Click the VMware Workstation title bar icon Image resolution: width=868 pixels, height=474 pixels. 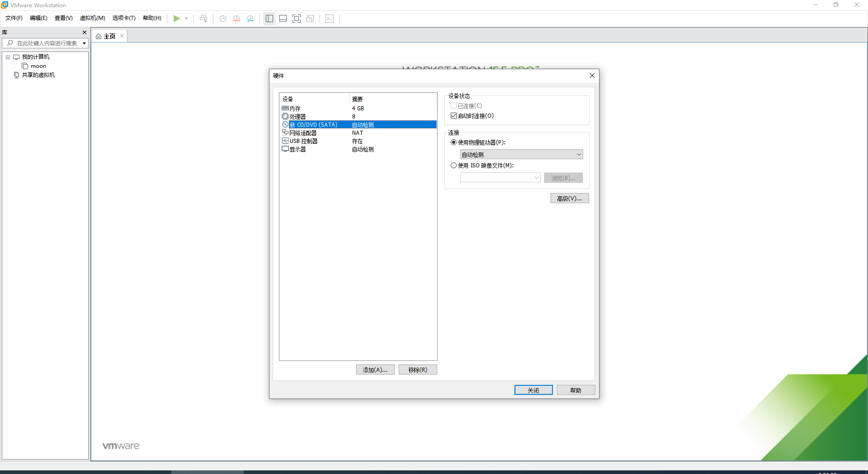click(5, 5)
